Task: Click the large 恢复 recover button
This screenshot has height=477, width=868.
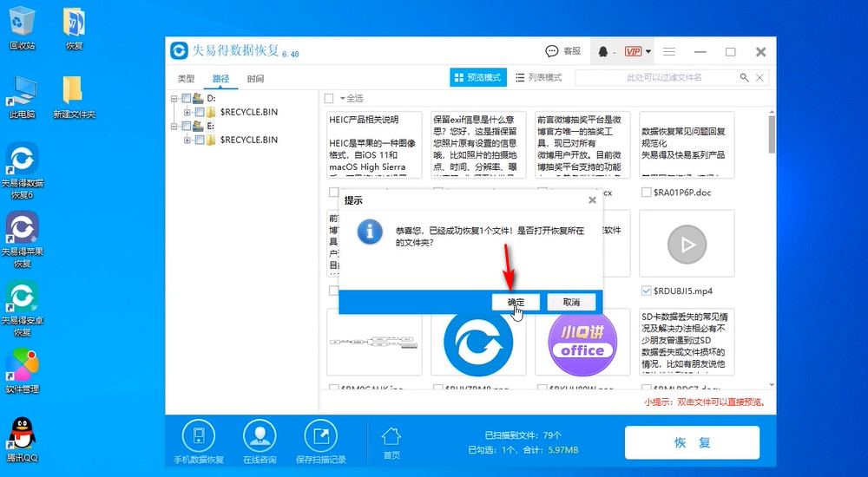Action: click(x=692, y=442)
